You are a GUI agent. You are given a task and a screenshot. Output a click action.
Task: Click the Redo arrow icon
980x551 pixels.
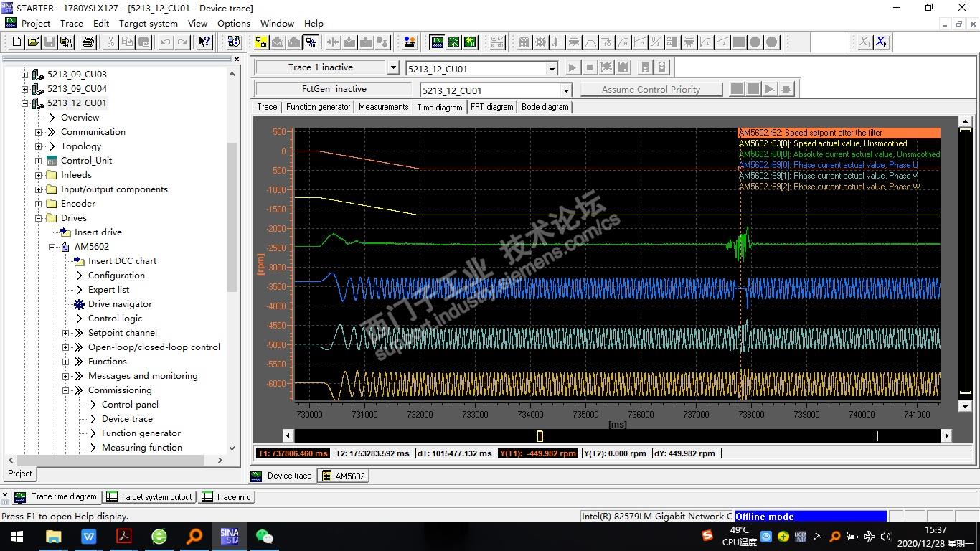click(182, 42)
